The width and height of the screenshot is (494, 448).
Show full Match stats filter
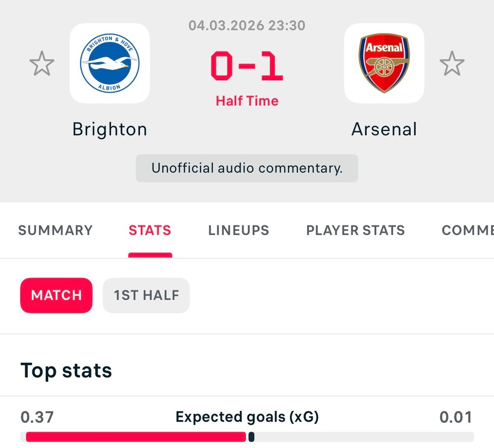pyautogui.click(x=56, y=296)
